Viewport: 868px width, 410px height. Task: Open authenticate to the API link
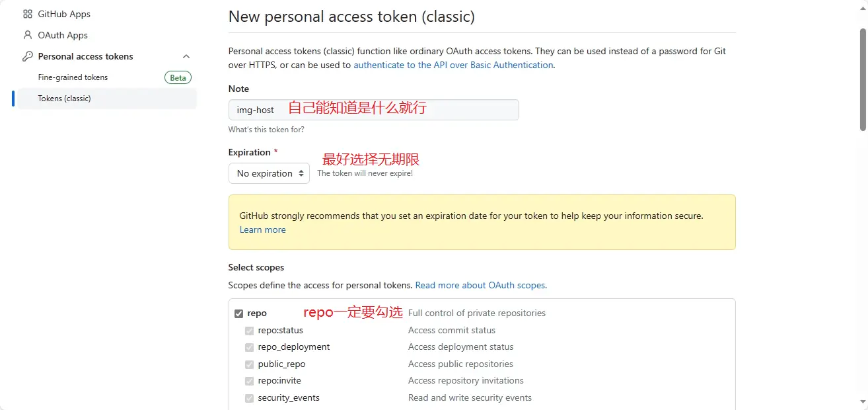(453, 65)
